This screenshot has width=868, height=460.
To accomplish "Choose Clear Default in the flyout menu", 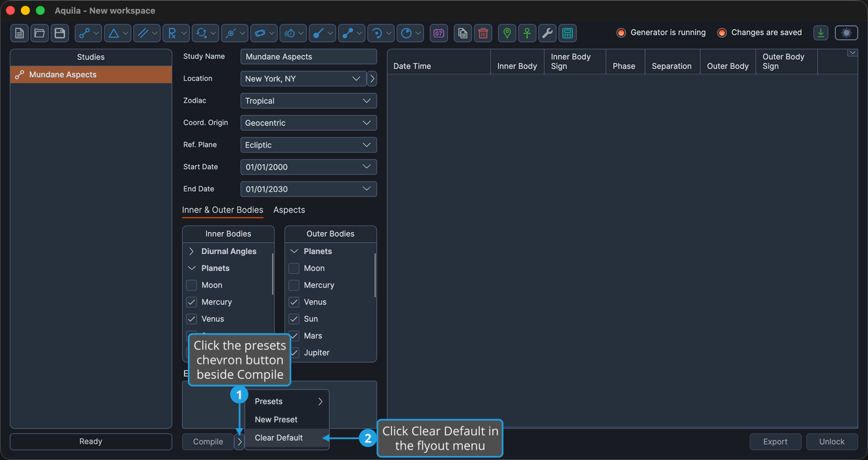I will coord(287,438).
